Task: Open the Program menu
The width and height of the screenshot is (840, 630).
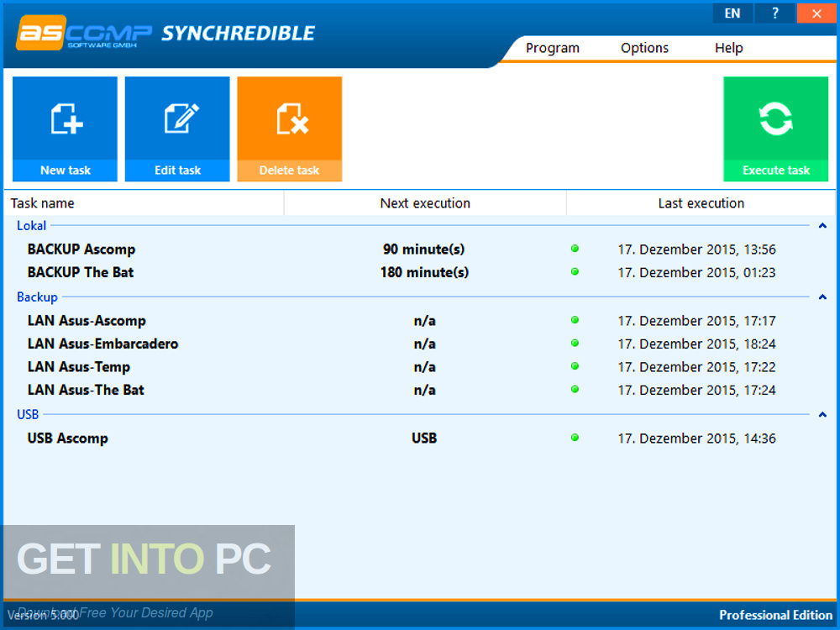Action: [x=553, y=48]
